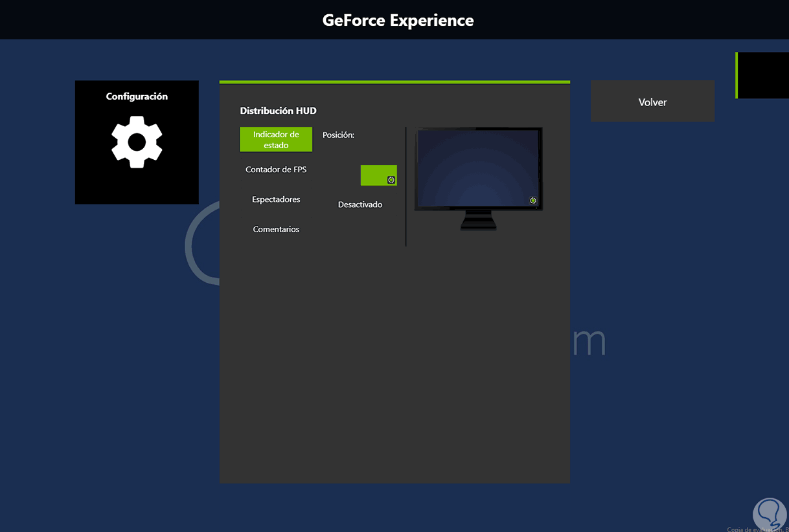Select the Comentarios option
Viewport: 789px width, 532px height.
coord(276,229)
